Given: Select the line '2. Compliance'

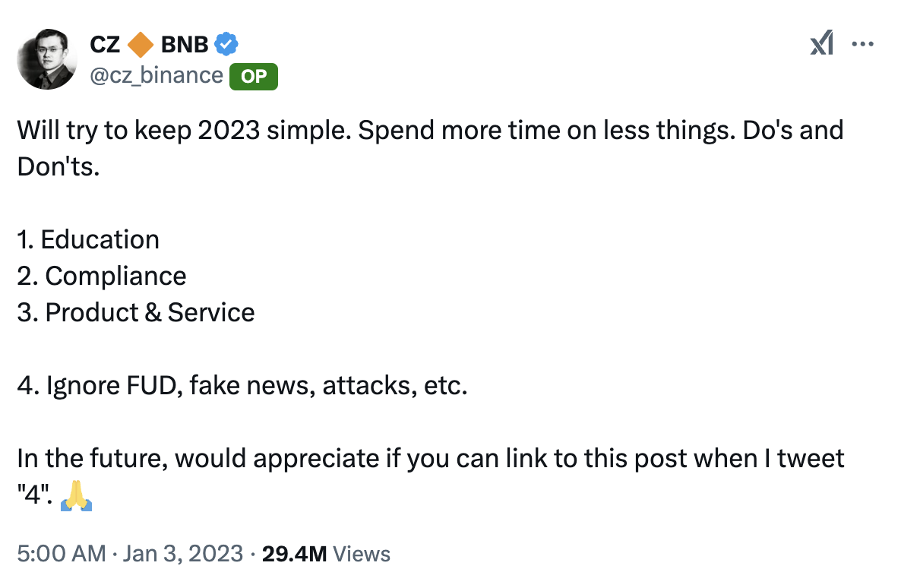Looking at the screenshot, I should click(x=102, y=277).
